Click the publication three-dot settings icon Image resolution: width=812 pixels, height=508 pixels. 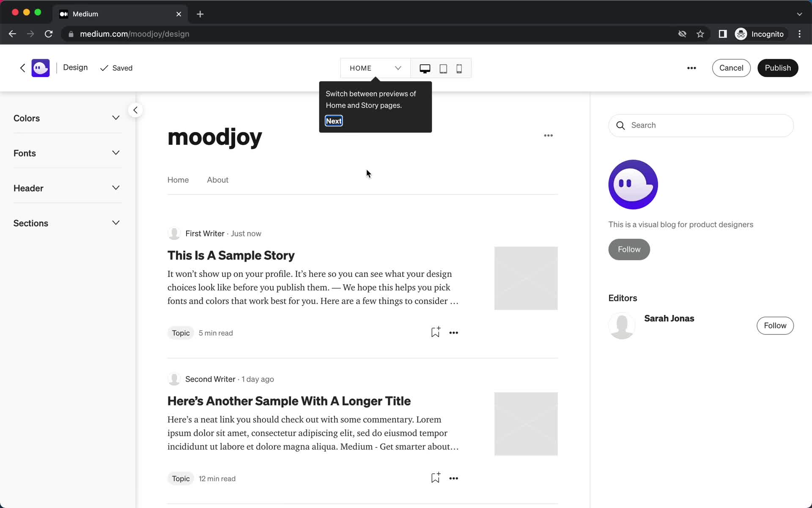548,135
